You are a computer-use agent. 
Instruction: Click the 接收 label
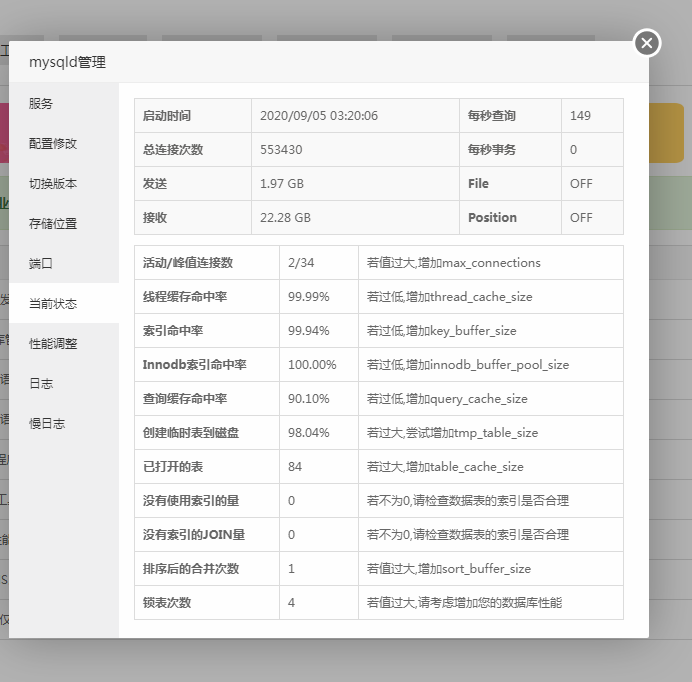click(x=155, y=218)
